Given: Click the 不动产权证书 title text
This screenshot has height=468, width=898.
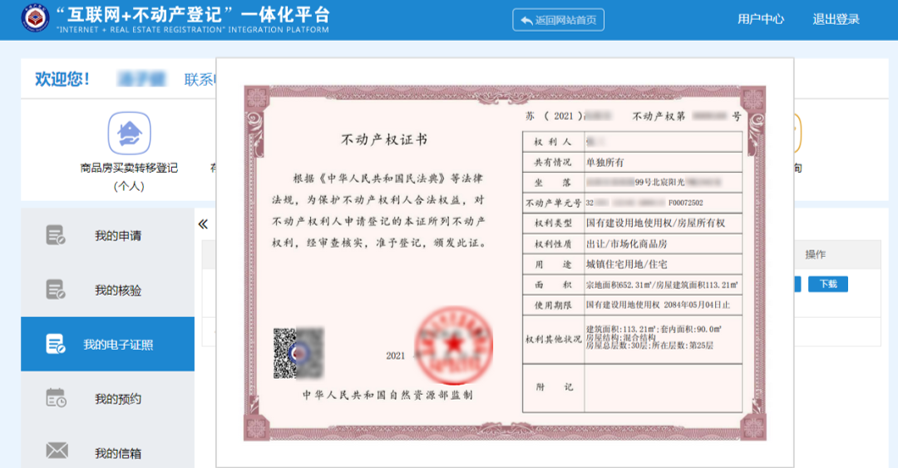Looking at the screenshot, I should tap(384, 140).
